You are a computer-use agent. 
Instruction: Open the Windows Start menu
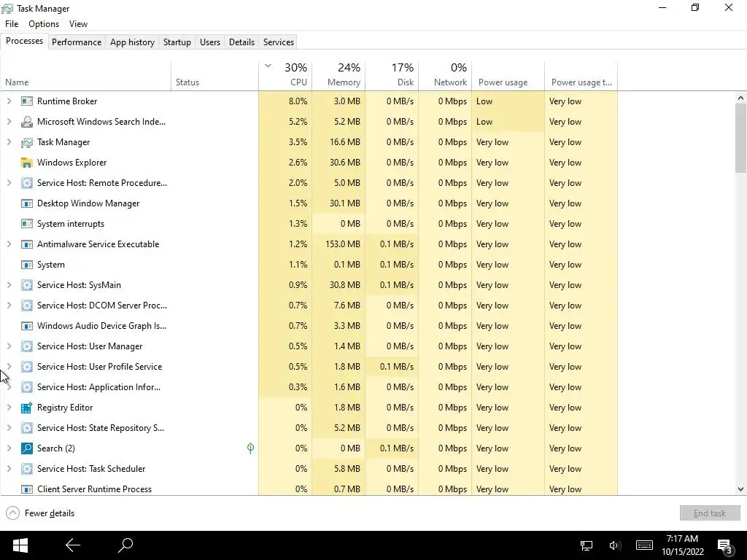[20, 545]
